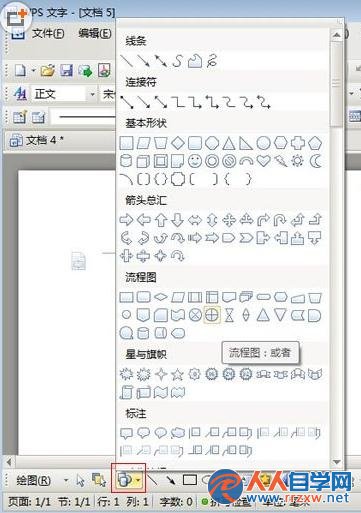Activate the select objects pointer tool
This screenshot has width=361, height=513.
pos(80,480)
